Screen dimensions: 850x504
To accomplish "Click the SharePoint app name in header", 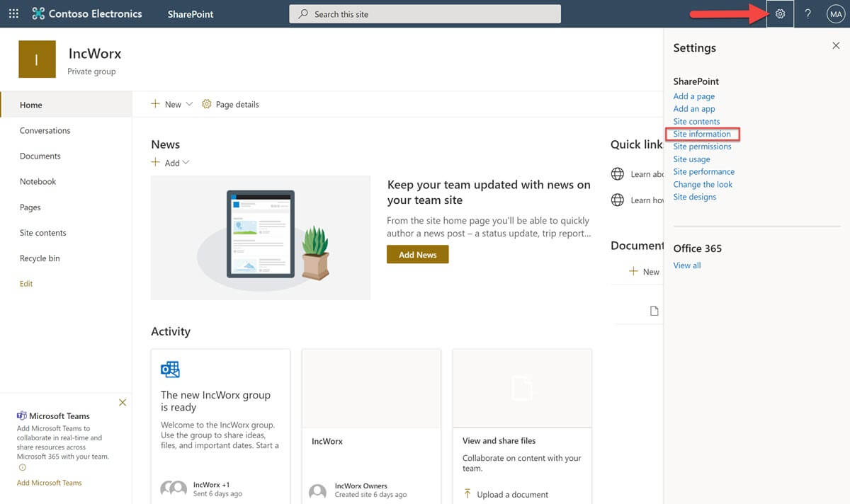I will pyautogui.click(x=191, y=14).
